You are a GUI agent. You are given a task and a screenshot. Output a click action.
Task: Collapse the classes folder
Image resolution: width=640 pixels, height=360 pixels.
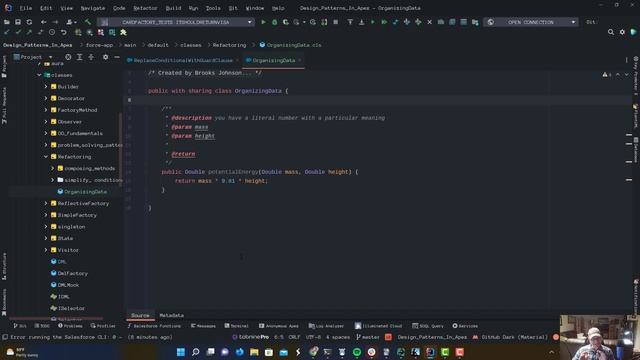pyautogui.click(x=40, y=75)
